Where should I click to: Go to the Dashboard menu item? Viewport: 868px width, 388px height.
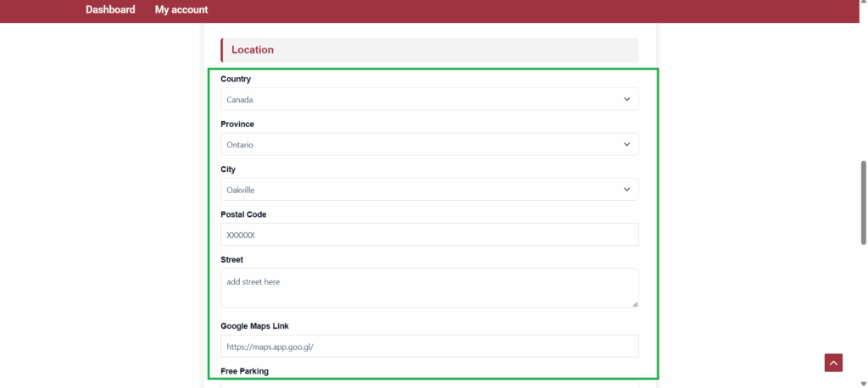click(110, 10)
